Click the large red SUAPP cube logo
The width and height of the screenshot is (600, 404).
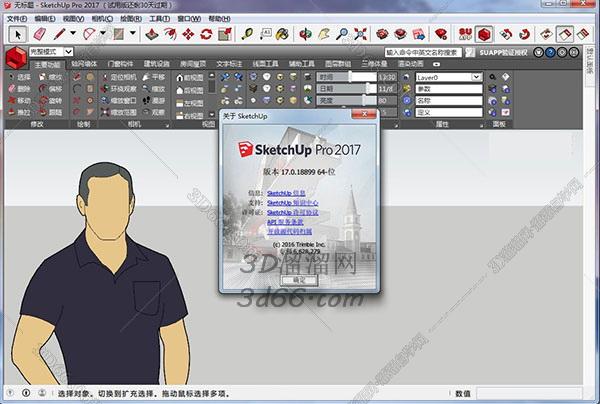[x=16, y=58]
